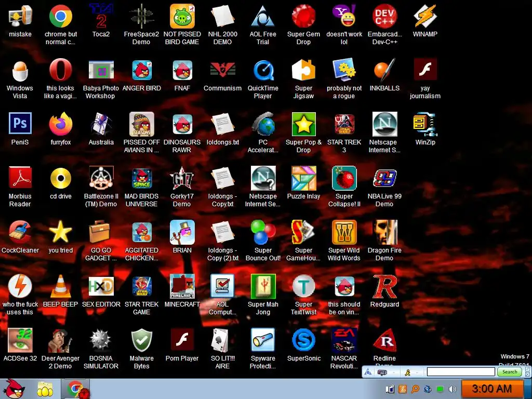
Task: Click the Malware Bytes shield icon
Action: coord(141,340)
